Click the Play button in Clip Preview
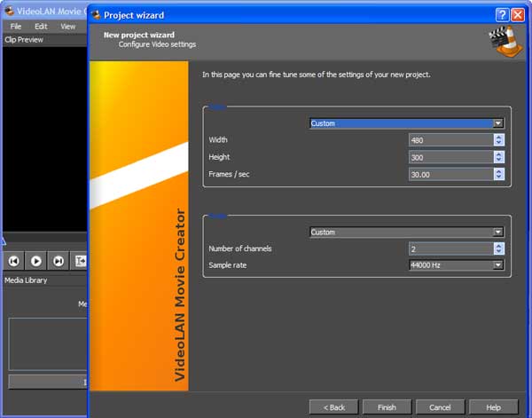532x418 pixels. pos(36,261)
